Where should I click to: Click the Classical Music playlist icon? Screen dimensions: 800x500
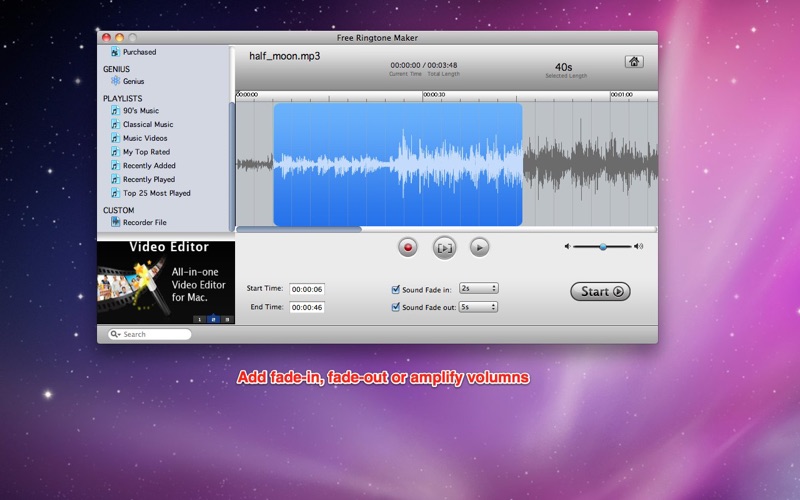click(x=115, y=124)
